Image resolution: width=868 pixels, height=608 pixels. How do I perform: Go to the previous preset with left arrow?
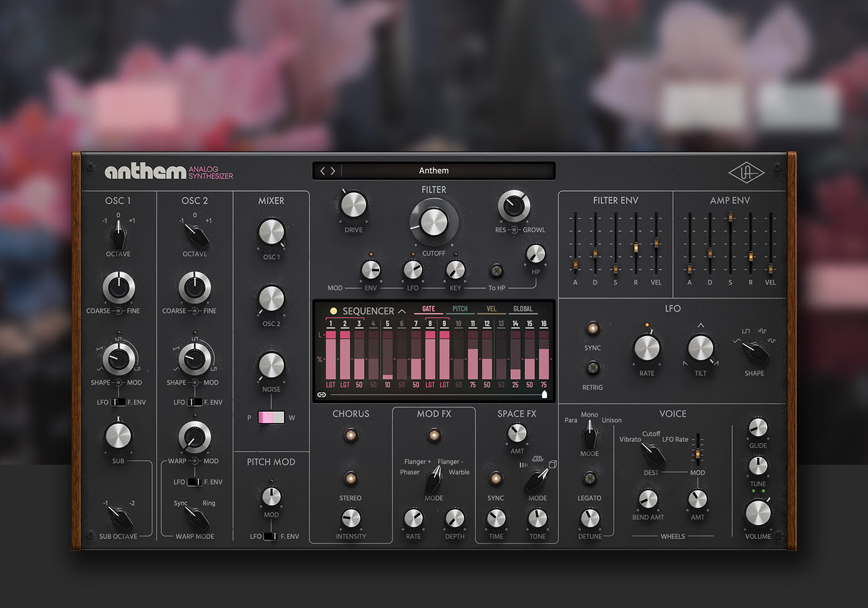(x=322, y=171)
